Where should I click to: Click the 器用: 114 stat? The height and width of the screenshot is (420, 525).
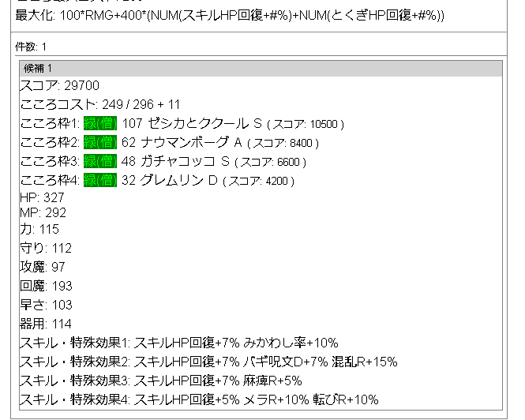(x=46, y=324)
